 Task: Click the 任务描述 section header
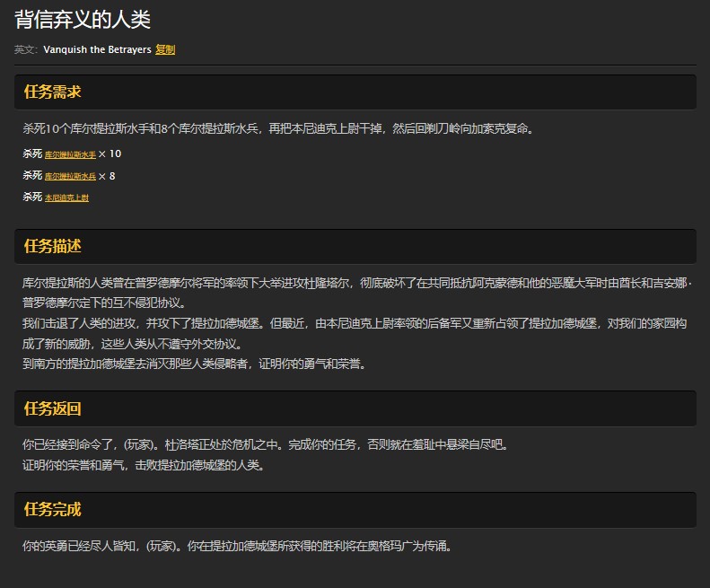click(53, 246)
